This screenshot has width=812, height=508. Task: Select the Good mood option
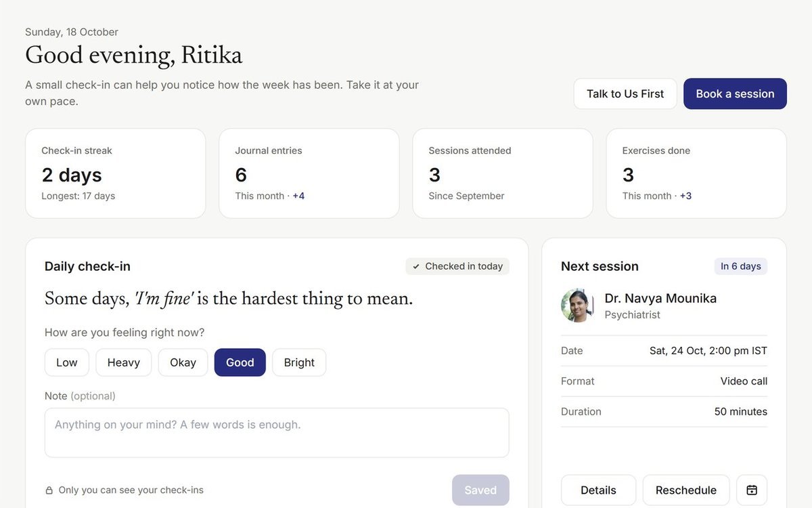point(240,362)
